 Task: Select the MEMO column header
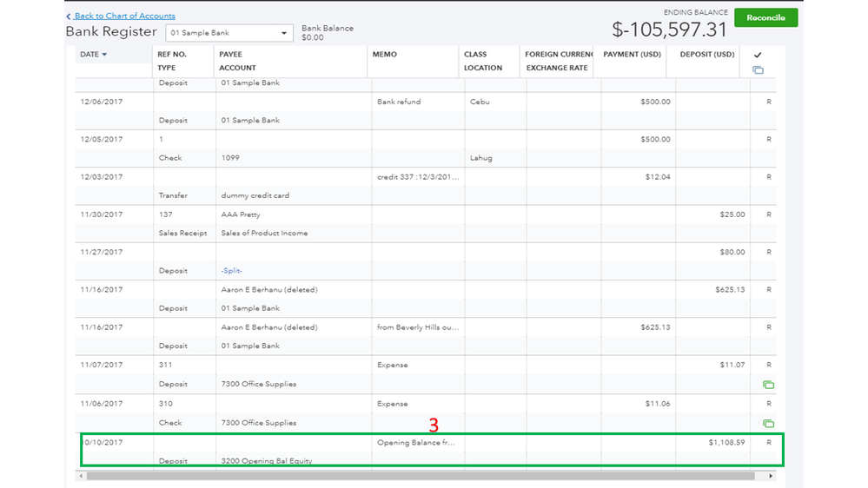pos(385,54)
